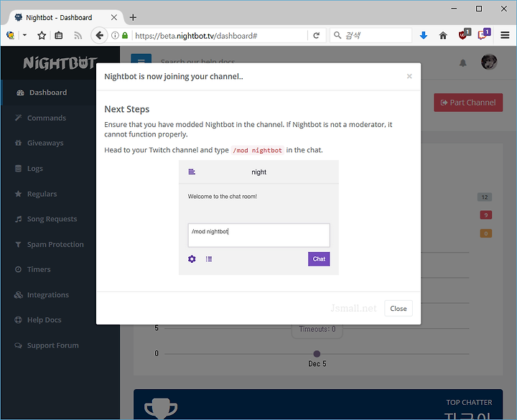Screen dimensions: 517x420
Task: Open the downloads arrow icon
Action: pyautogui.click(x=424, y=35)
